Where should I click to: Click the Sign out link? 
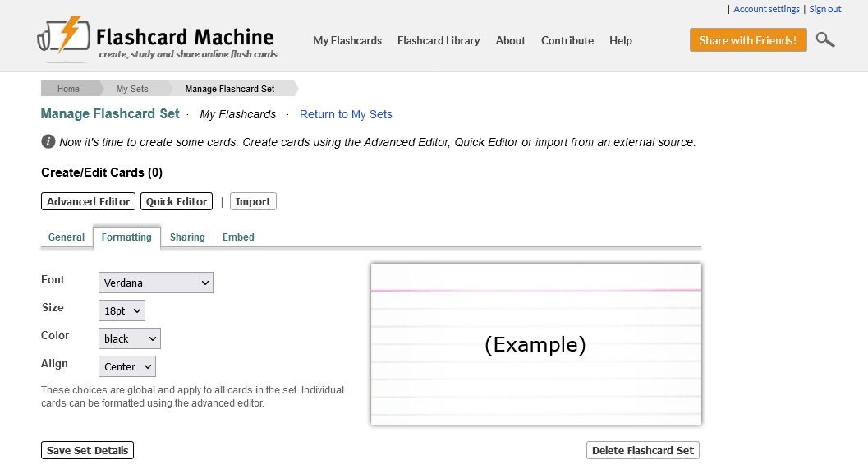[x=824, y=9]
